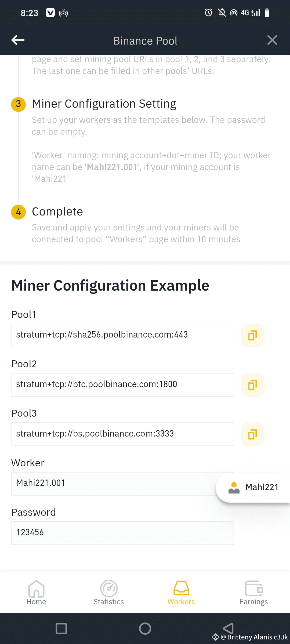
Task: Tap step 4 Complete number badge
Action: [18, 212]
